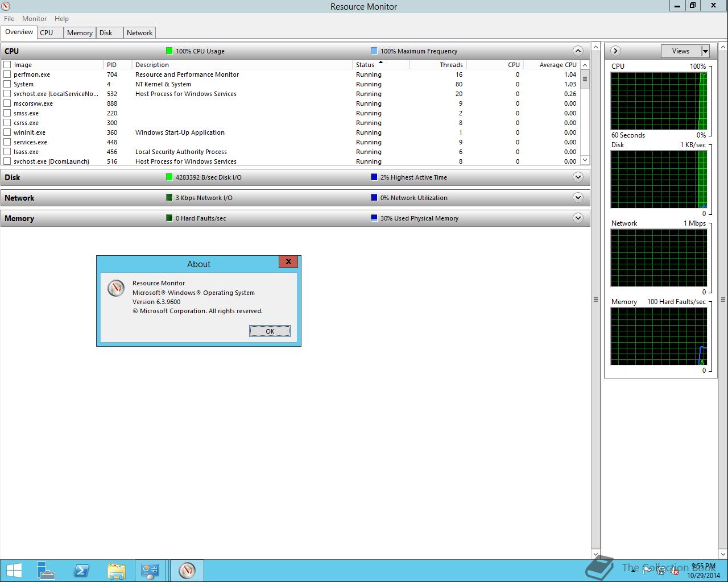Screen dimensions: 728x582
Task: Open the Control Panel taskbar icon
Action: (150, 571)
